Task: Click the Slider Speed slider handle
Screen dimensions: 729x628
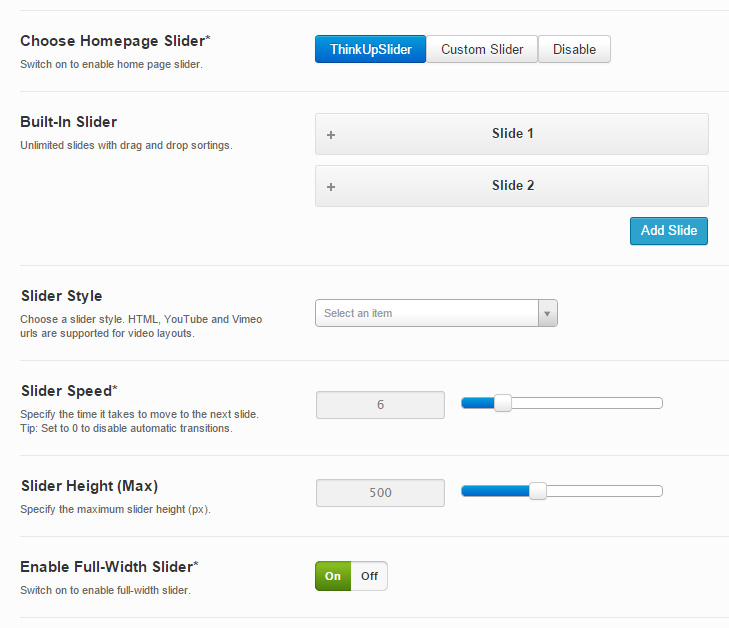Action: click(503, 403)
